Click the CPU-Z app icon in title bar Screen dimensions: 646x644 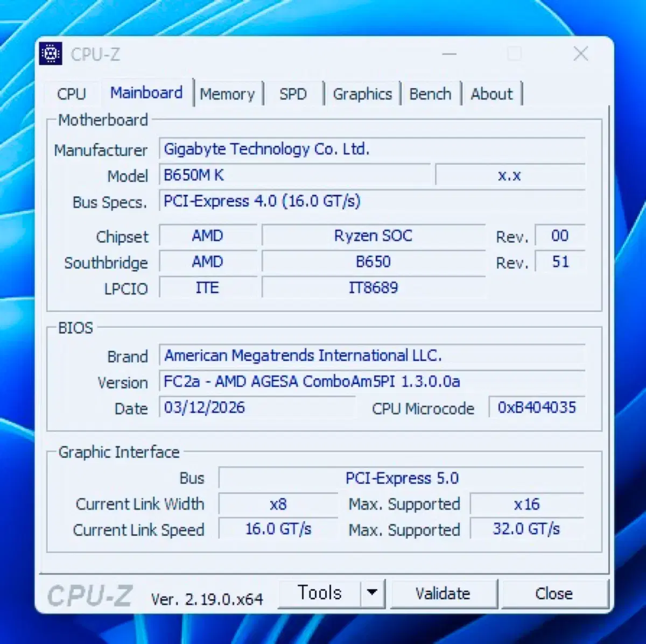pyautogui.click(x=51, y=54)
